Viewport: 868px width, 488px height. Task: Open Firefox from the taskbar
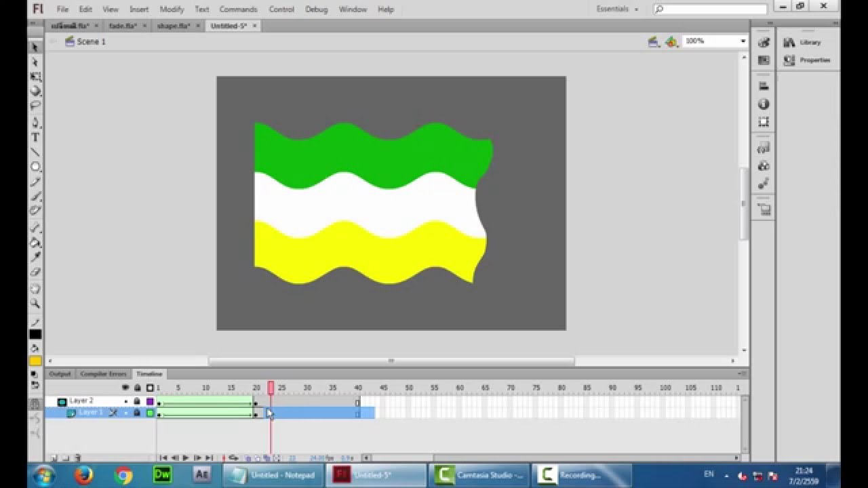[x=84, y=475]
